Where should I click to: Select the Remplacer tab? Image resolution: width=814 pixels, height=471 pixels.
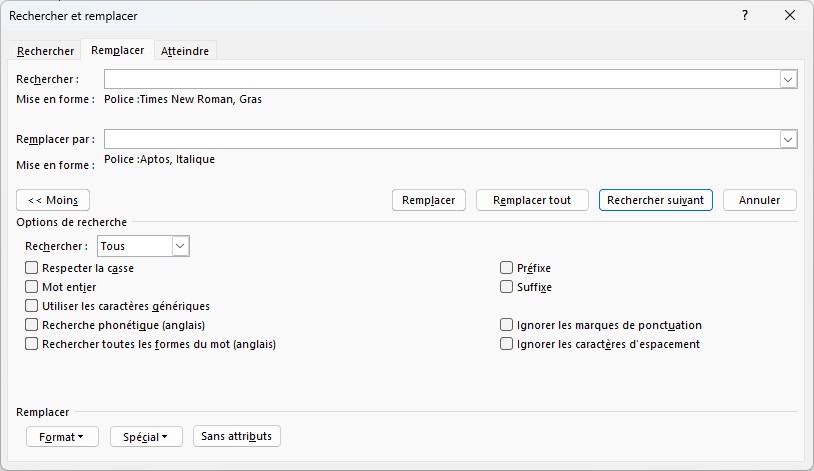(117, 50)
